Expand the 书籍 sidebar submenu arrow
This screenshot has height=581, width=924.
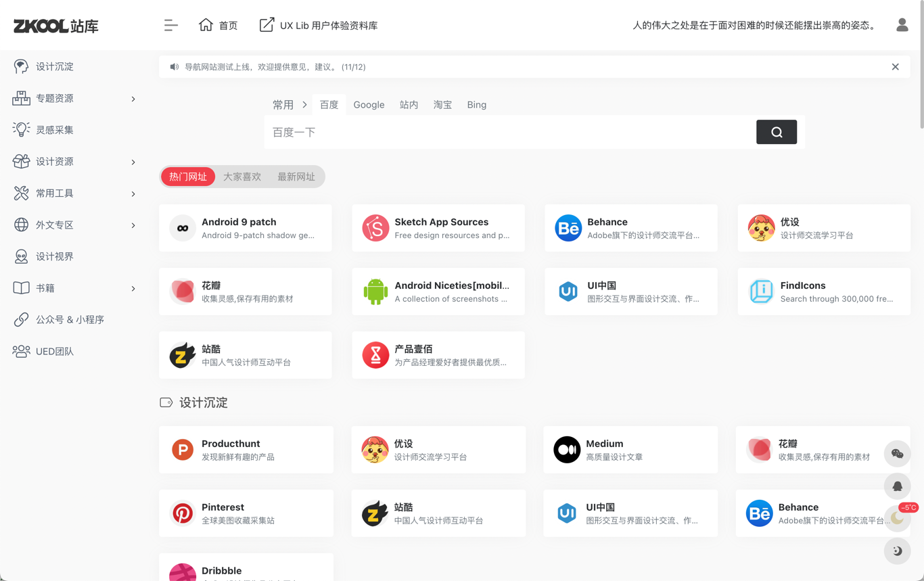(x=133, y=289)
